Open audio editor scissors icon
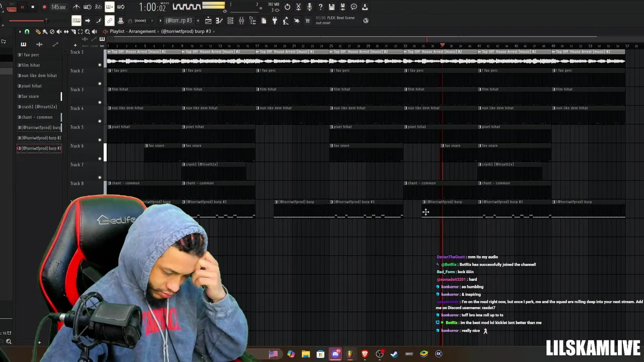 (x=298, y=7)
